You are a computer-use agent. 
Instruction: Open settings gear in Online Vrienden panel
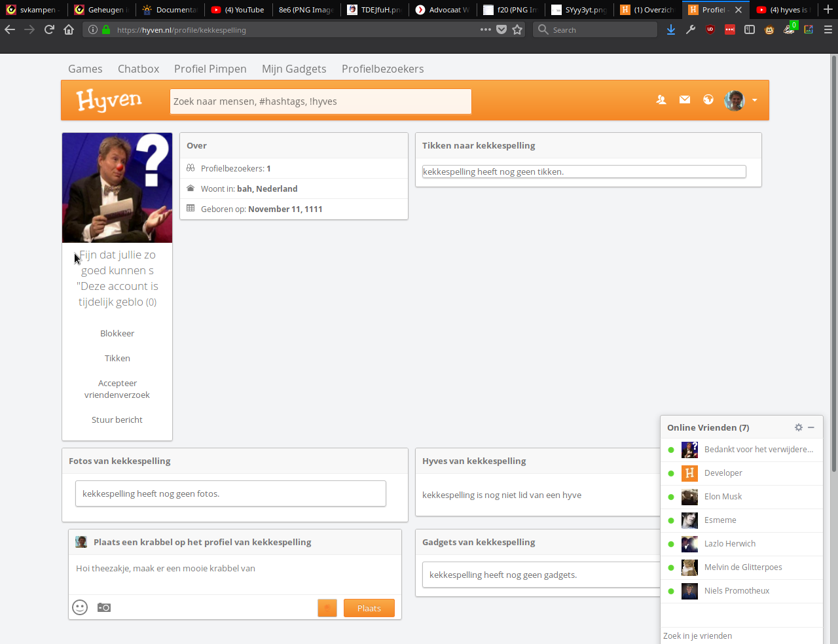pos(799,427)
